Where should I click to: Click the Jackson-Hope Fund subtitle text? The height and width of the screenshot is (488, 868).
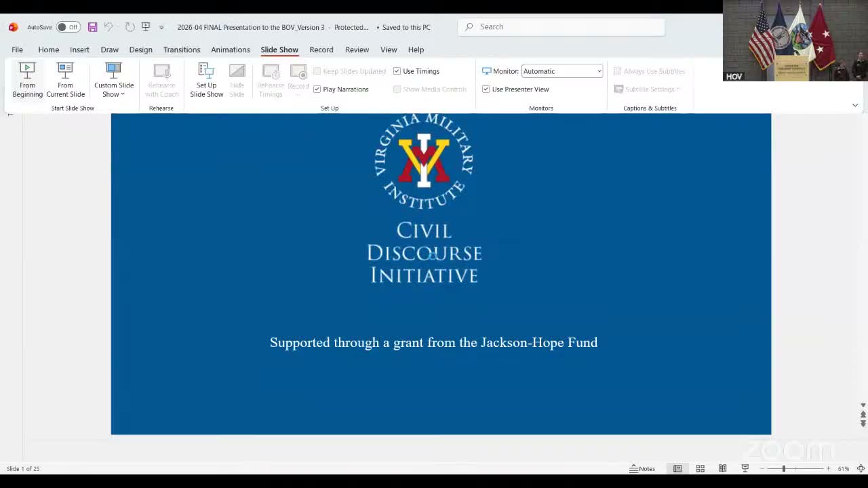tap(433, 343)
